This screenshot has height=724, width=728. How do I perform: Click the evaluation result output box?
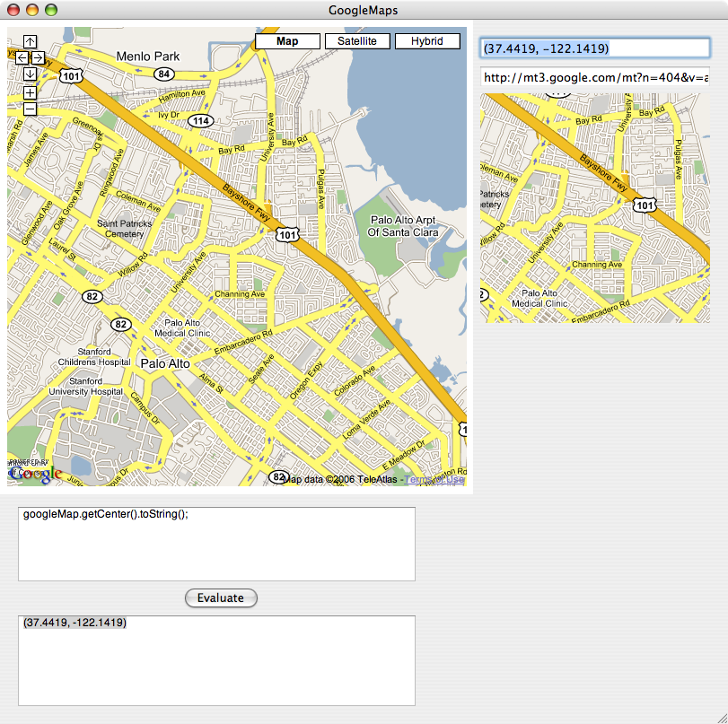tap(217, 661)
